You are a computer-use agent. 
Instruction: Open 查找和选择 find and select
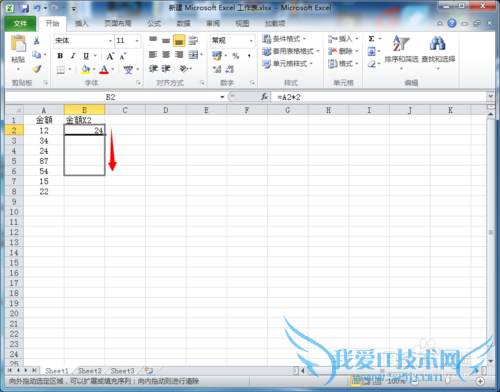[438, 52]
